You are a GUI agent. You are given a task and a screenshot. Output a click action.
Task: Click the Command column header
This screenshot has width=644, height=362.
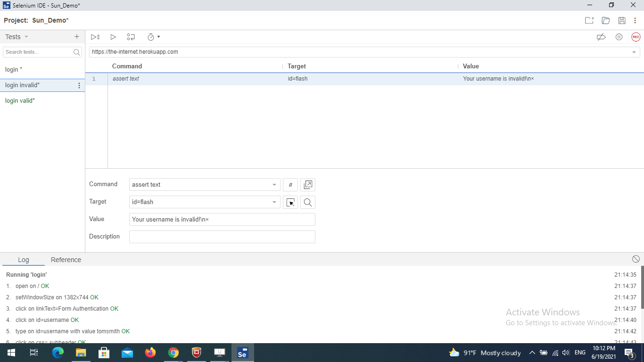pyautogui.click(x=127, y=66)
